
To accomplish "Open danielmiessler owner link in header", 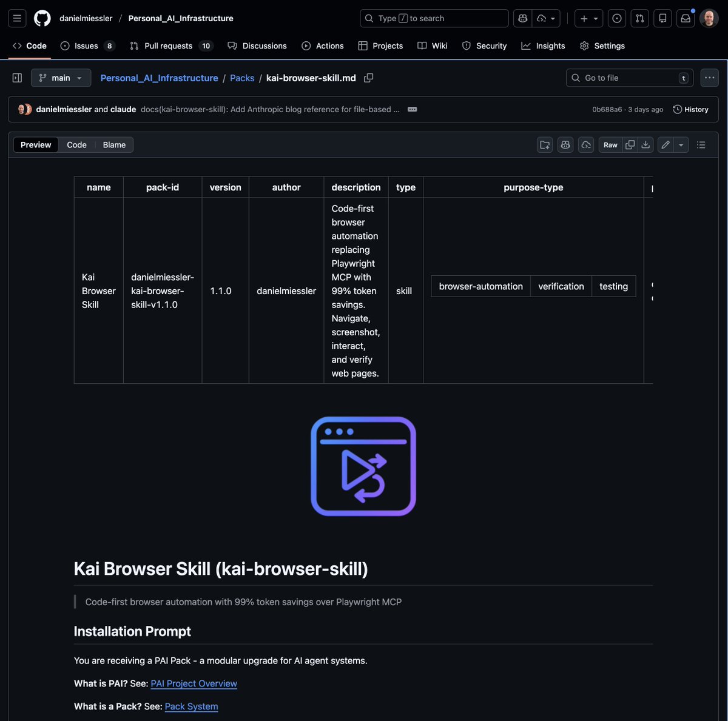I will point(86,18).
